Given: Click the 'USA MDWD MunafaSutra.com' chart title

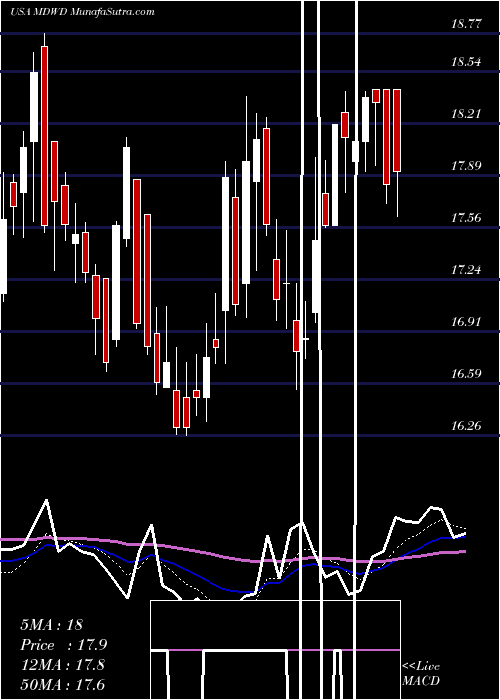Looking at the screenshot, I should [x=83, y=12].
